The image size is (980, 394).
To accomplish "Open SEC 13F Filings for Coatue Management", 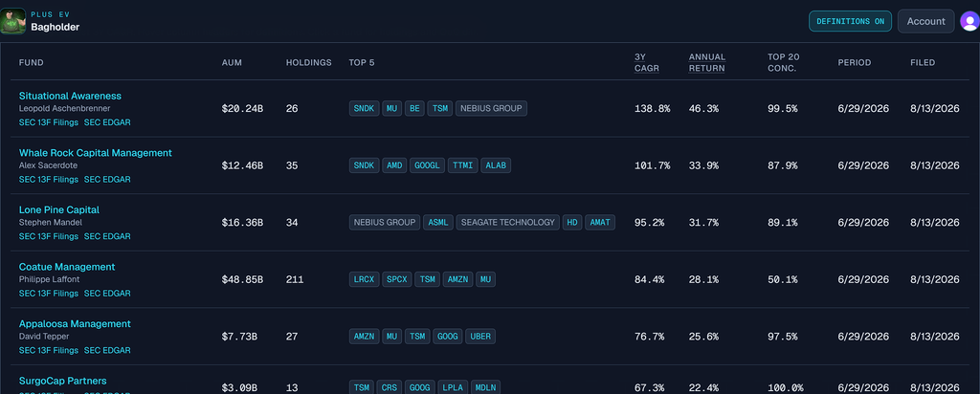I will coord(49,294).
